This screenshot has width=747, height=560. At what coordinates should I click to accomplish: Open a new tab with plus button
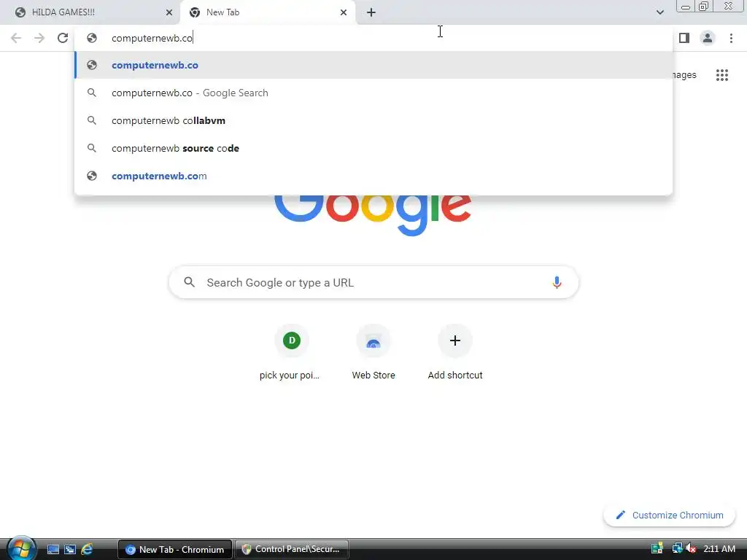371,12
